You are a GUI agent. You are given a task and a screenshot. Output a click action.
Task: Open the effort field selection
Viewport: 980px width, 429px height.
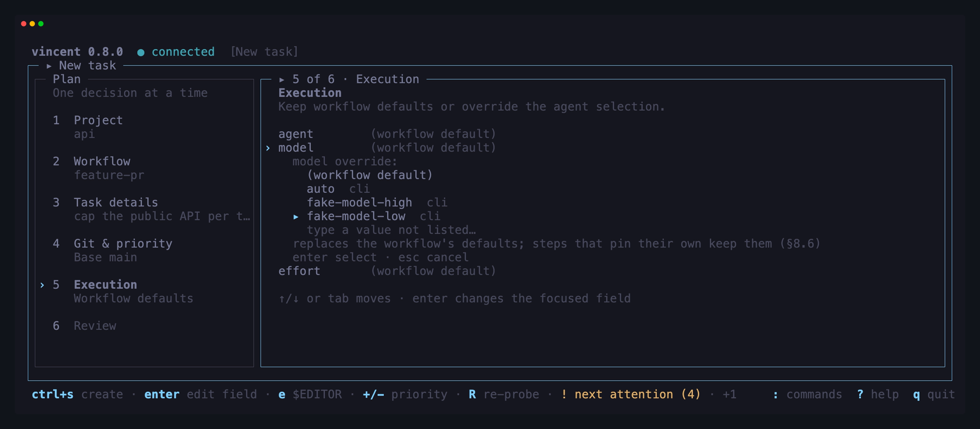point(387,271)
